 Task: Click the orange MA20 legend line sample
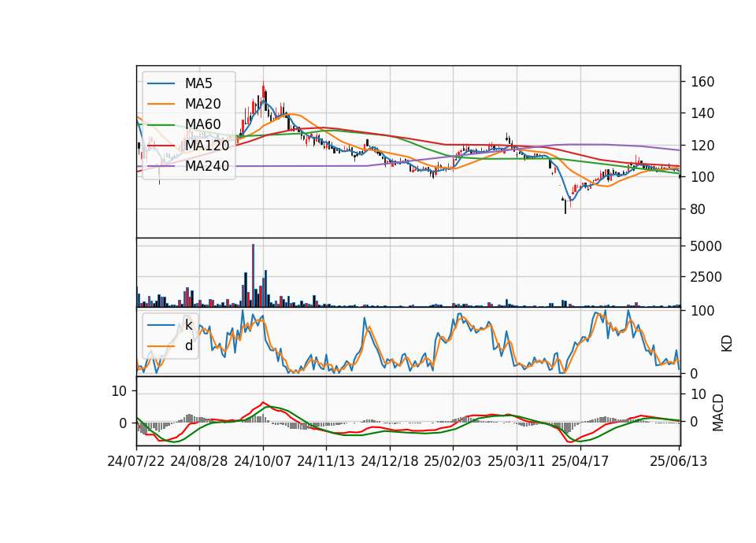pos(161,104)
